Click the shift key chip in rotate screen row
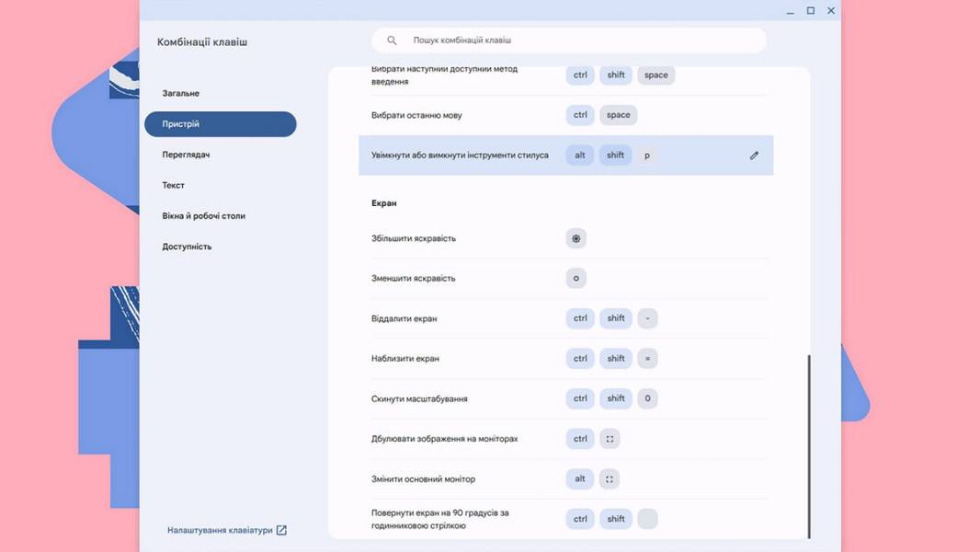 coord(616,519)
